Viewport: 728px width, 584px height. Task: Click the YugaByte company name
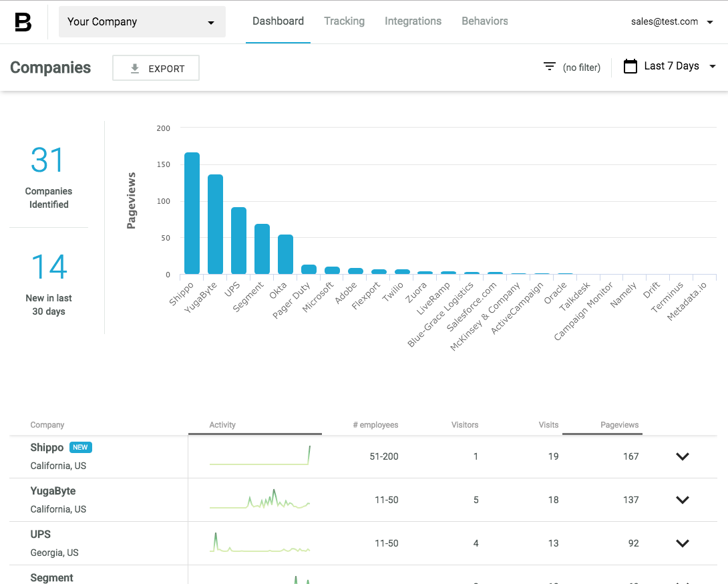[53, 491]
